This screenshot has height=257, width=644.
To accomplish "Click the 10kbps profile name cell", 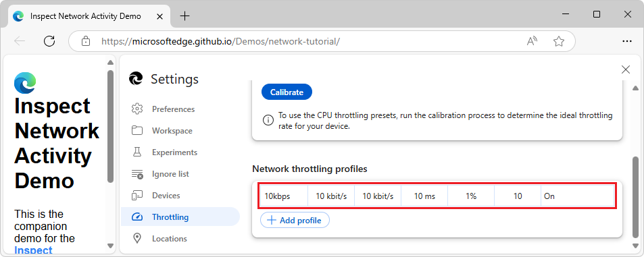I will 284,196.
